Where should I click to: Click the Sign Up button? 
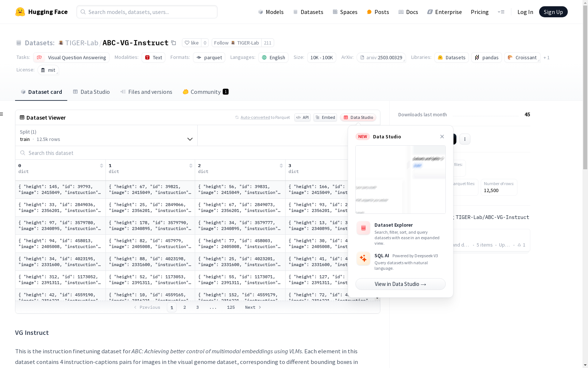coord(553,12)
